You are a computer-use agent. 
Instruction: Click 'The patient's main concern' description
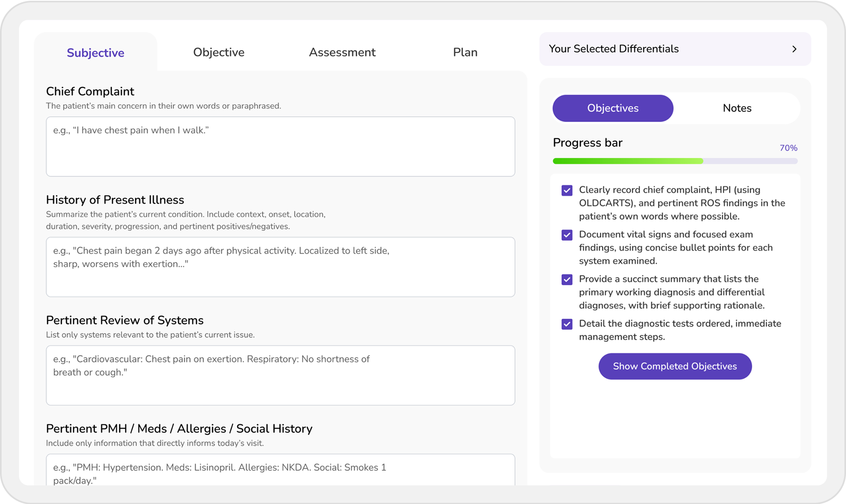click(x=163, y=106)
